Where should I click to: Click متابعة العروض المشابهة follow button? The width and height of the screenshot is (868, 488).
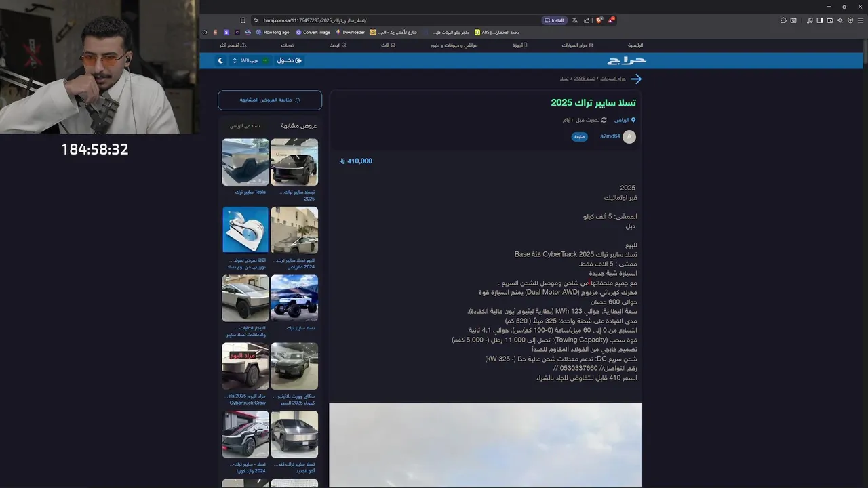[270, 100]
